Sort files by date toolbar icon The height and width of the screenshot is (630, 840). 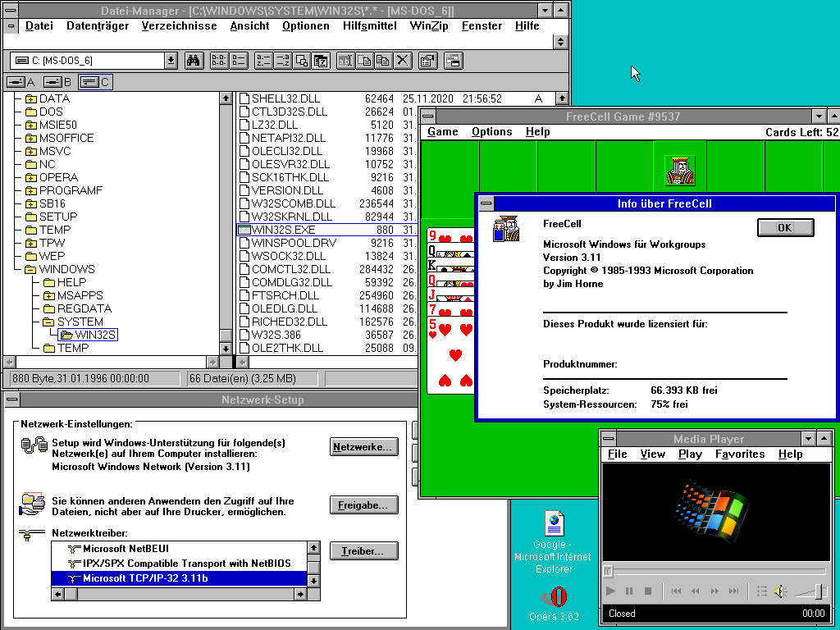(x=321, y=61)
